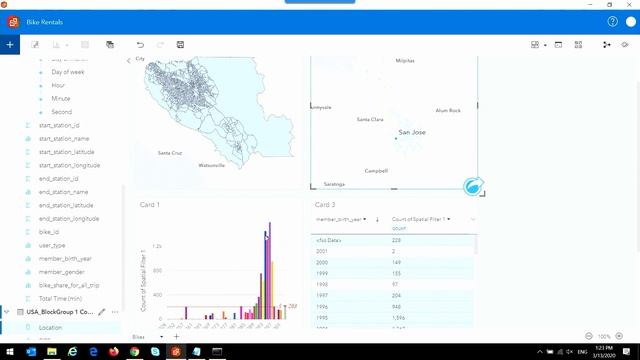The width and height of the screenshot is (640, 360).
Task: Click the create map toolbar icon
Action: point(35,44)
